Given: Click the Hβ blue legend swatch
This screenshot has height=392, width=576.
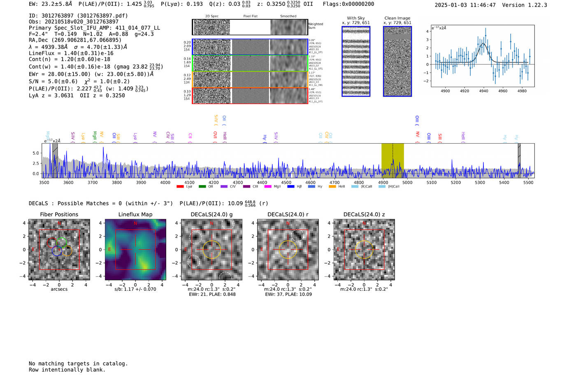Looking at the screenshot, I should point(290,187).
